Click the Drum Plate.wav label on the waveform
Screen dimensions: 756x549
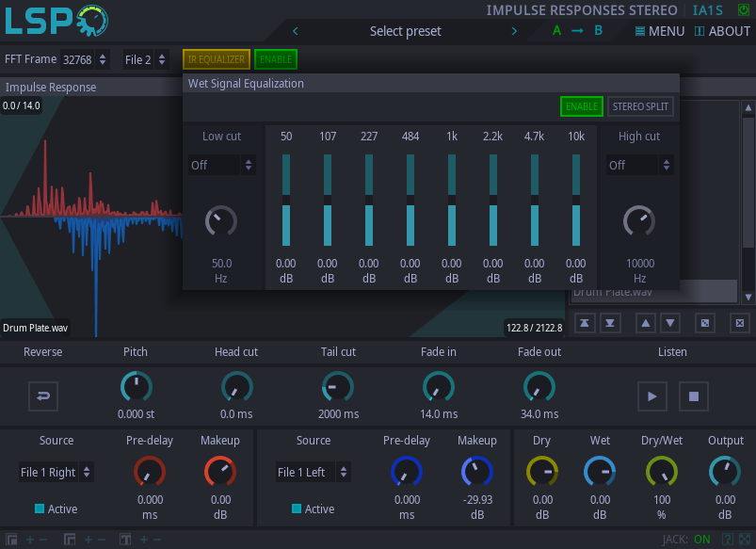pyautogui.click(x=35, y=328)
